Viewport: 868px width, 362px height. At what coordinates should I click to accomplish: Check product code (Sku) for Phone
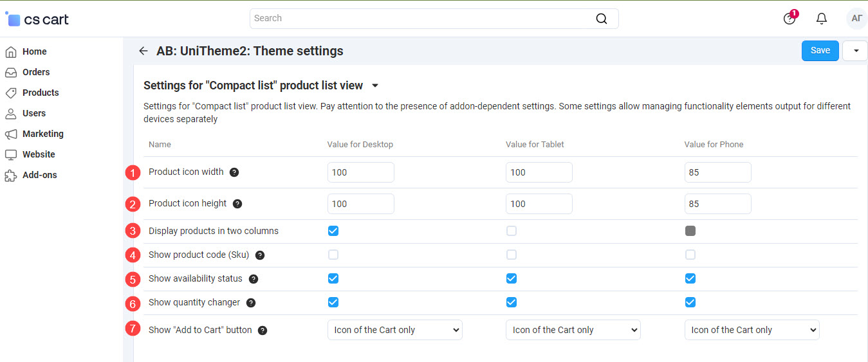tap(690, 255)
